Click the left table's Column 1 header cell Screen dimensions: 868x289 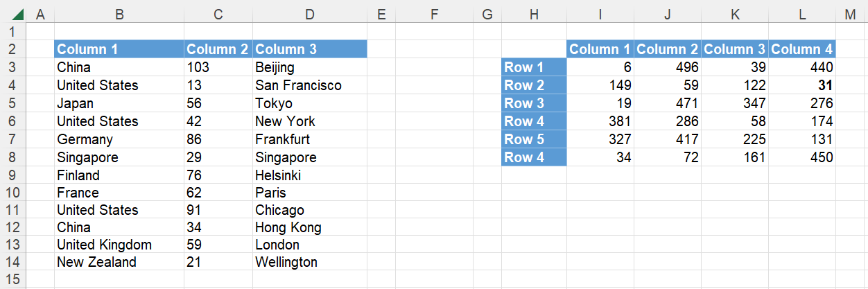pyautogui.click(x=119, y=49)
